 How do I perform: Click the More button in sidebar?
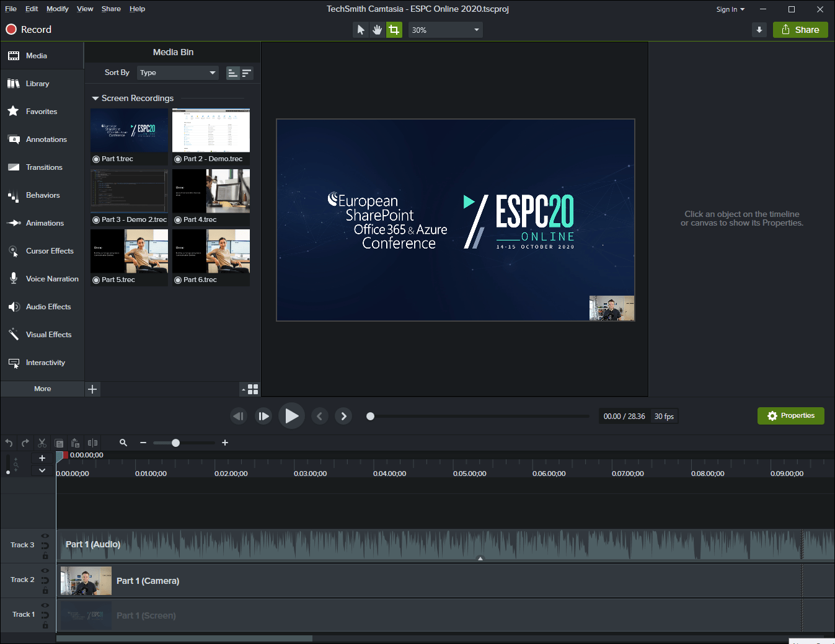tap(42, 389)
